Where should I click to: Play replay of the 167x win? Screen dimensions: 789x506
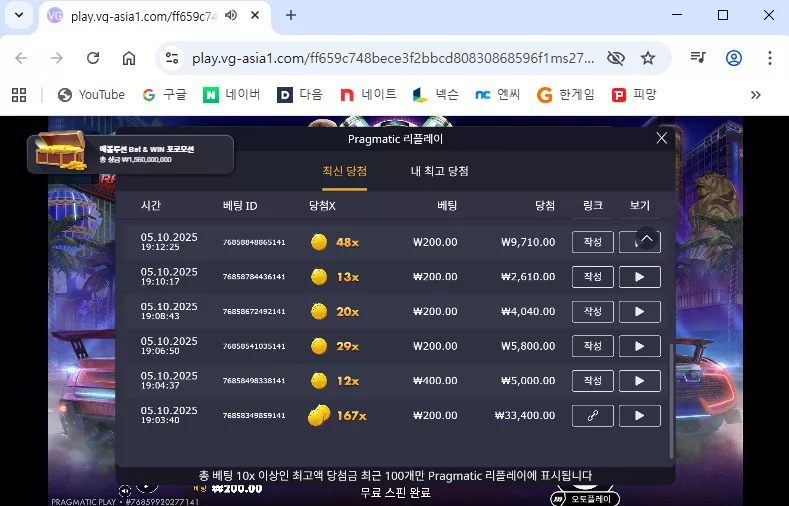tap(640, 415)
